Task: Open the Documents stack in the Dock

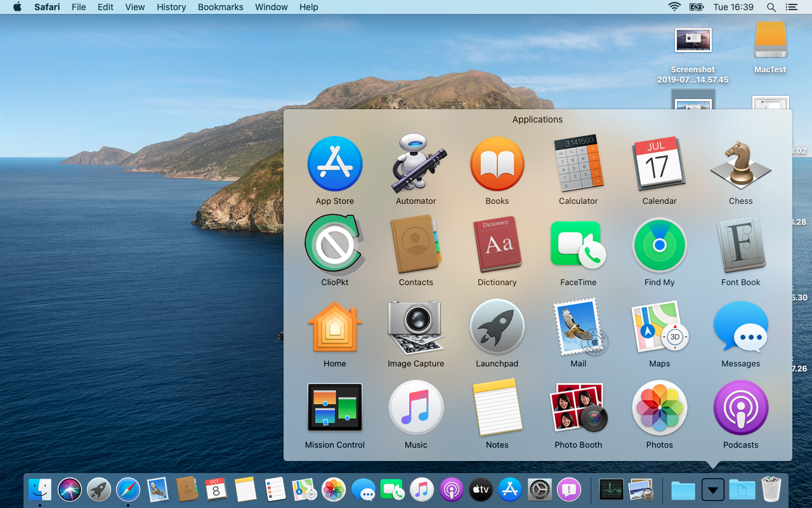Action: (742, 490)
